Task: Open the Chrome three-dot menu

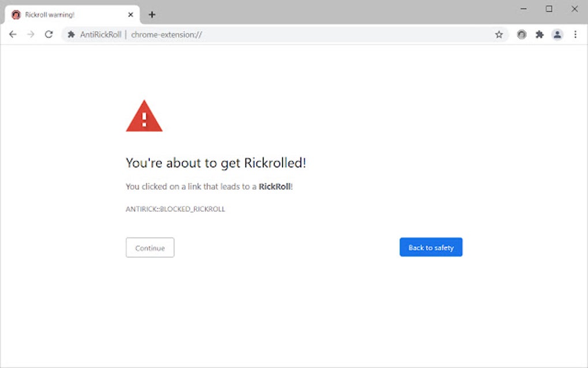Action: pyautogui.click(x=575, y=35)
